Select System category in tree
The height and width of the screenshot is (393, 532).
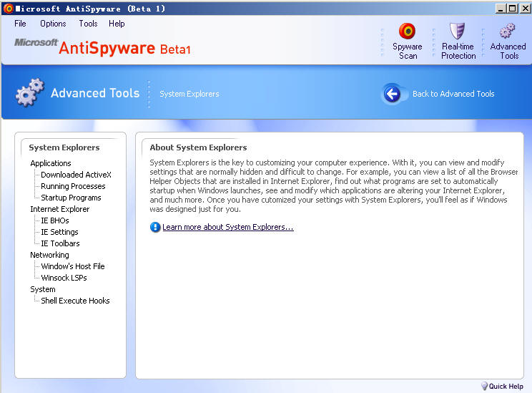43,289
